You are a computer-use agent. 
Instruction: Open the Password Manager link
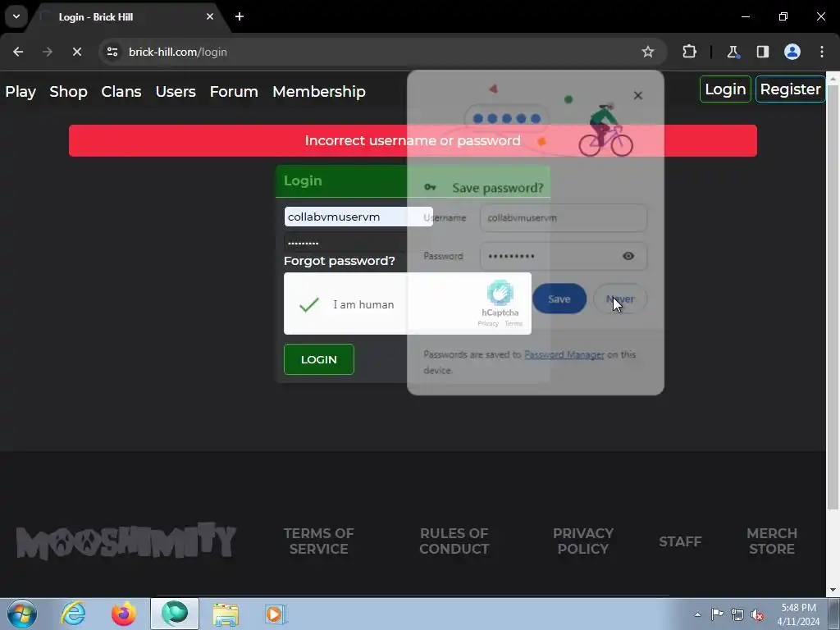click(564, 354)
